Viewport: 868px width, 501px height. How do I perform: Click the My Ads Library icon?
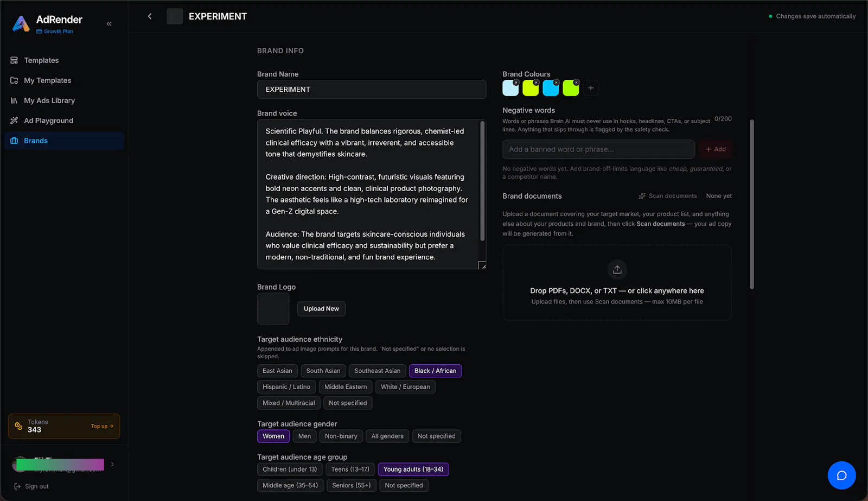14,100
